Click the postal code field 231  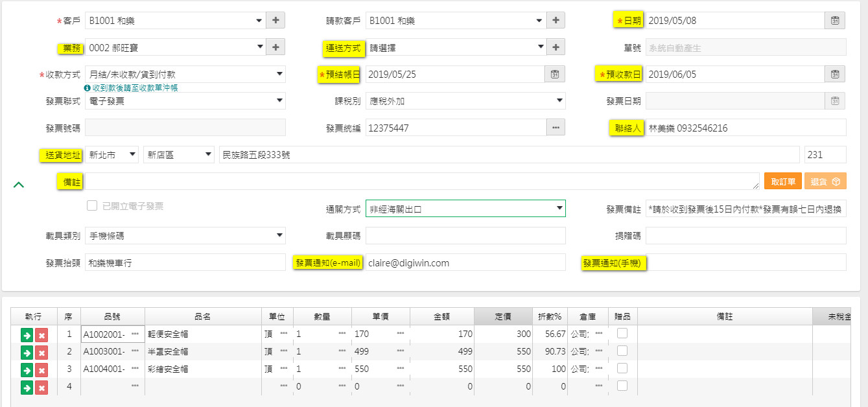point(825,154)
